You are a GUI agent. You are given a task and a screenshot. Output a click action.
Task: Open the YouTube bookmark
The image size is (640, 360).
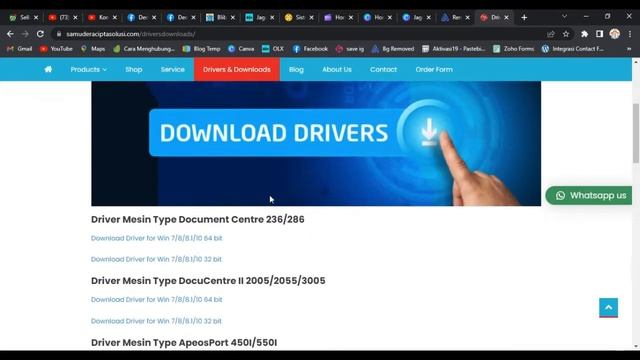coord(56,49)
